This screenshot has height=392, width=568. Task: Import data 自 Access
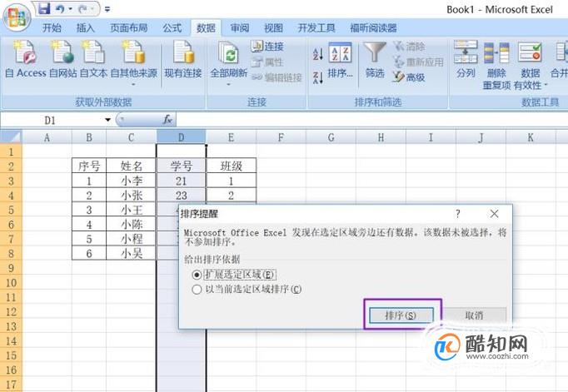(25, 60)
